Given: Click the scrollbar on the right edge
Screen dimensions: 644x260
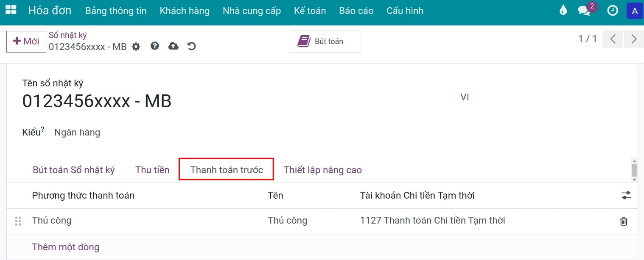Looking at the screenshot, I should (x=635, y=169).
